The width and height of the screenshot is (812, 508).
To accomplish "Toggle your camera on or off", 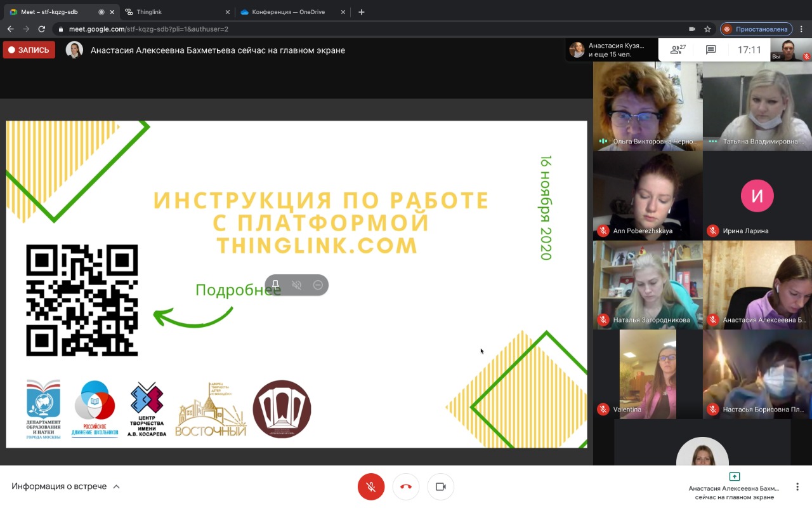I will coord(440,487).
